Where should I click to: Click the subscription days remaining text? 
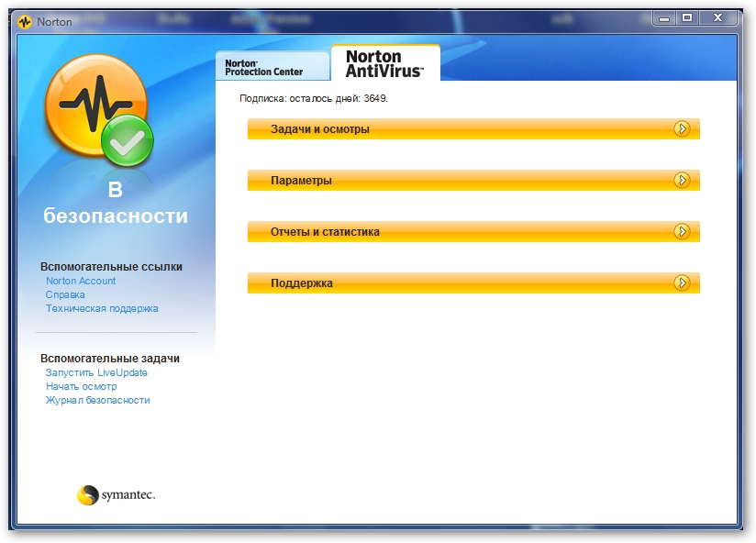click(x=314, y=98)
